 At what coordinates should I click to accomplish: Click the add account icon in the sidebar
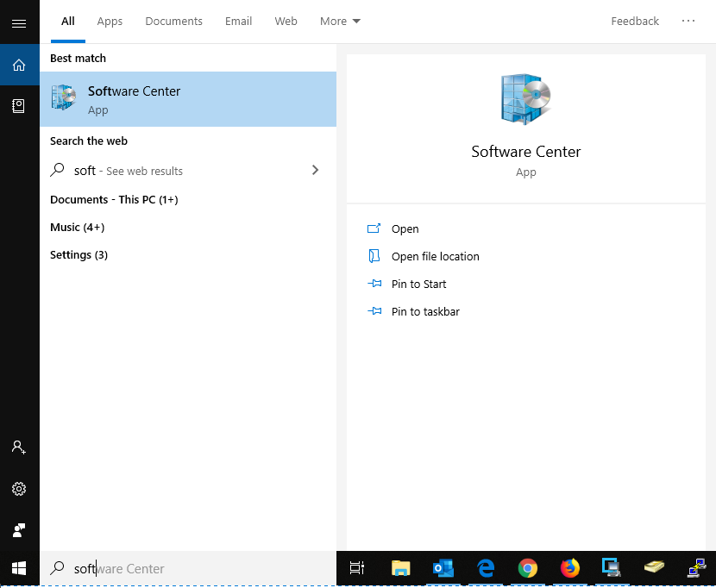[x=19, y=447]
